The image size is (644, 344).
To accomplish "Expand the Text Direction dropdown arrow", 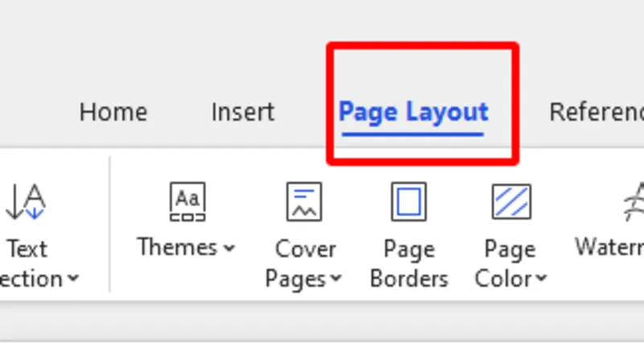I will 73,278.
